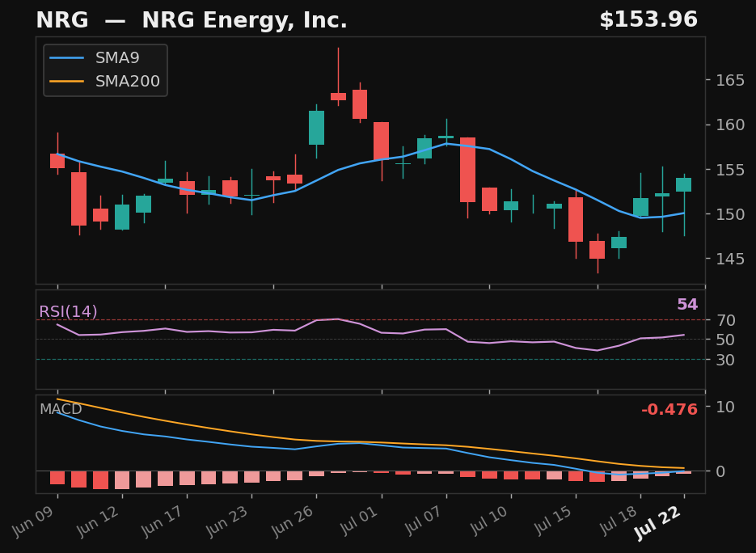Click the RSI 30 axis label
756x553 pixels.
click(x=725, y=360)
